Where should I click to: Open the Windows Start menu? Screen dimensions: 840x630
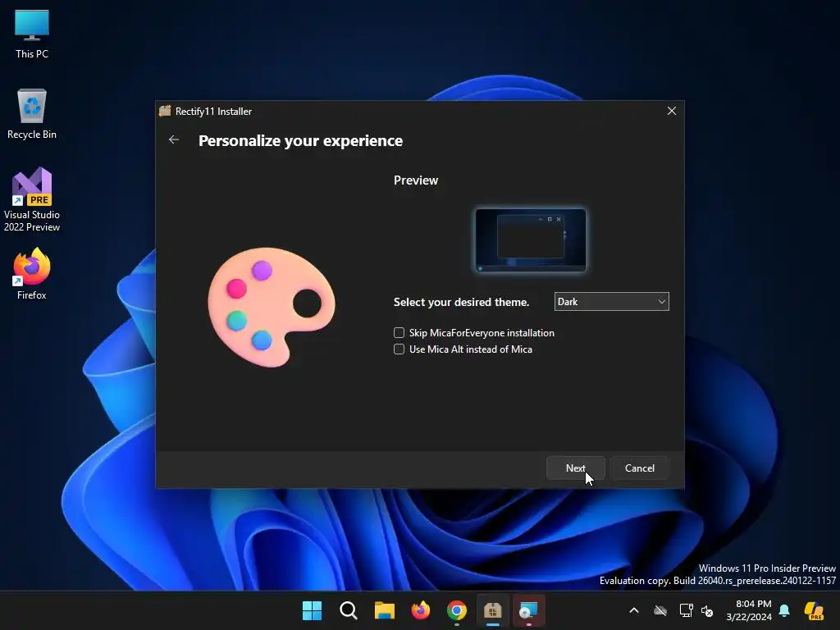(x=312, y=610)
